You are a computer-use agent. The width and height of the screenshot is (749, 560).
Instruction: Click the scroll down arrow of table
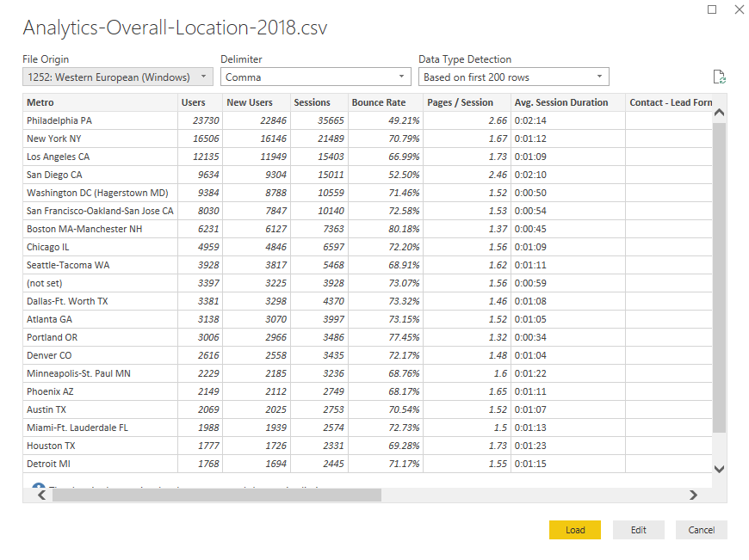720,469
